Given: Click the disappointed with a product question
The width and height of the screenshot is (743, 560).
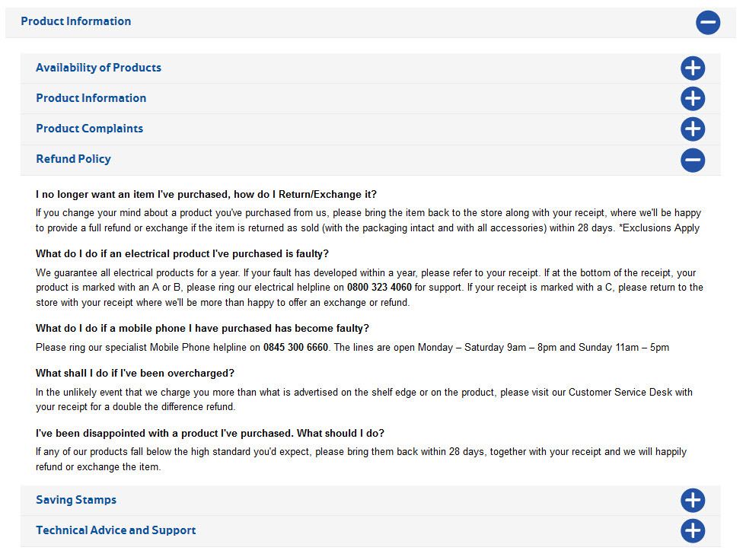Looking at the screenshot, I should click(x=210, y=433).
